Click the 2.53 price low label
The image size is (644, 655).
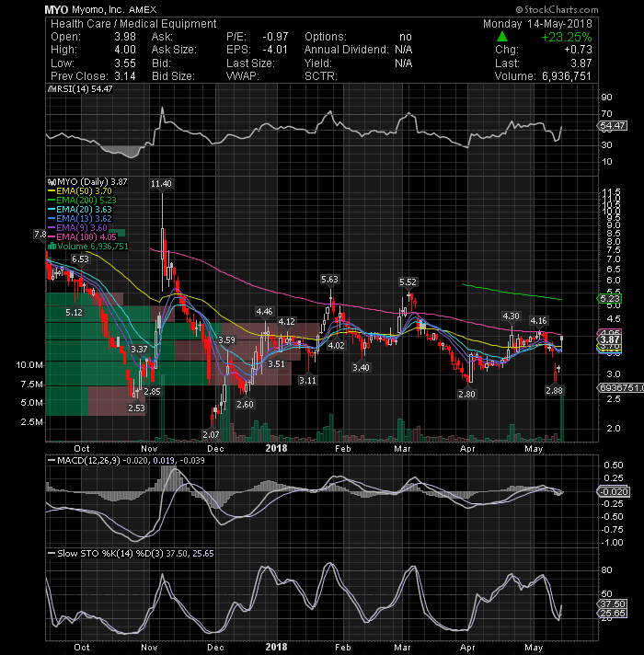coord(136,408)
